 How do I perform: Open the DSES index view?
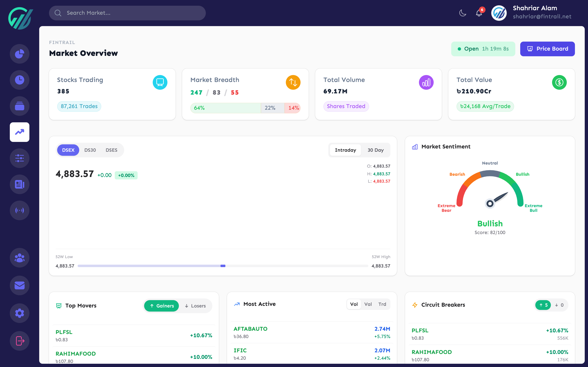[x=111, y=150]
